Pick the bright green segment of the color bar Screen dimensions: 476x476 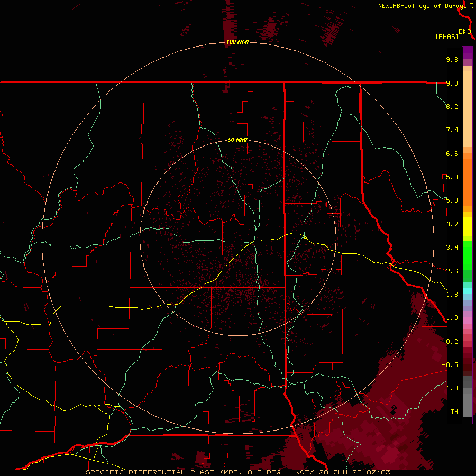click(x=467, y=255)
